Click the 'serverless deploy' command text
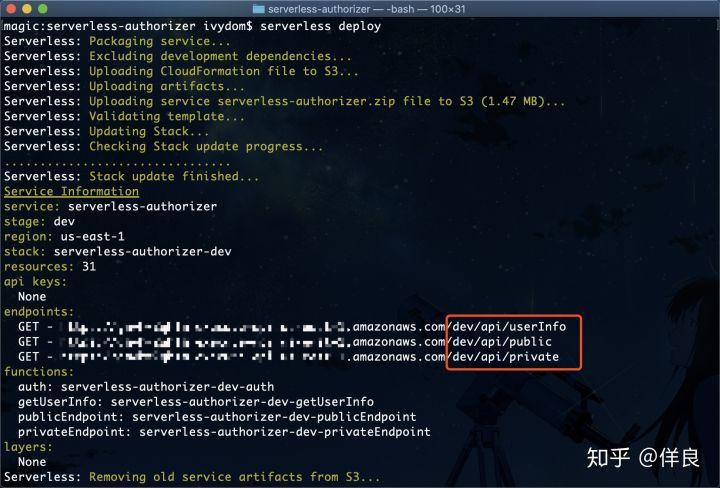 321,26
